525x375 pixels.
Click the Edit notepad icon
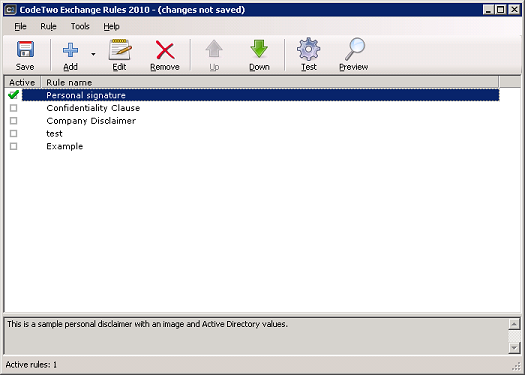[x=120, y=49]
